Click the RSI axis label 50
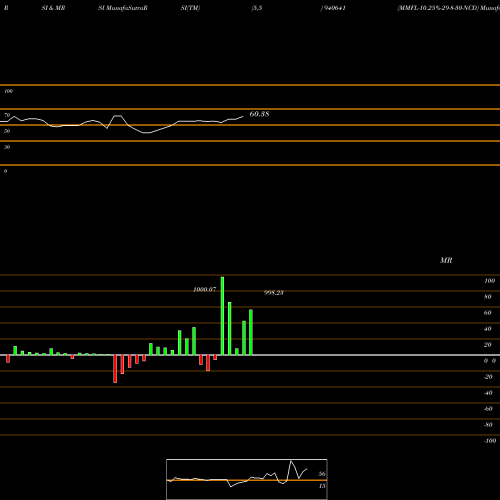The height and width of the screenshot is (500, 500). (x=7, y=131)
